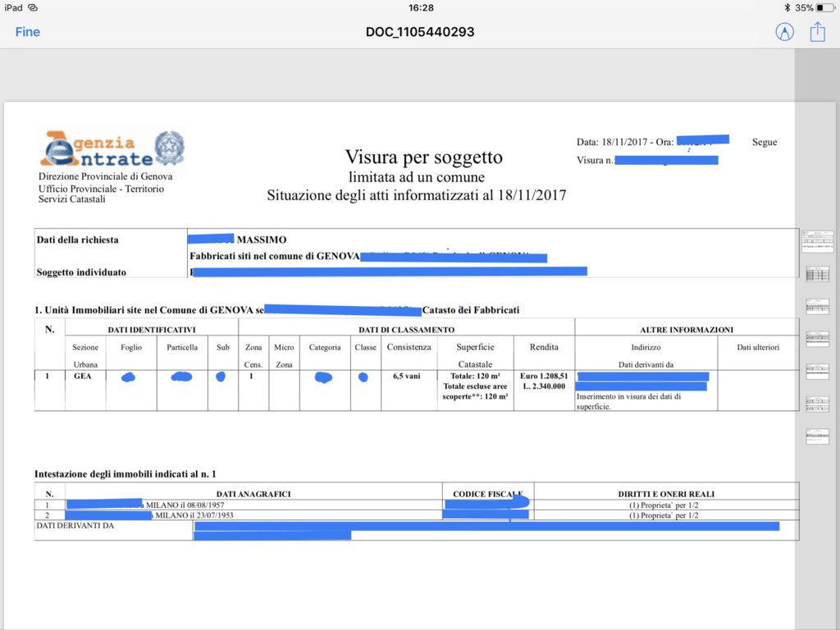Image resolution: width=840 pixels, height=630 pixels.
Task: Tap the Fine button to close the document
Action: click(27, 32)
